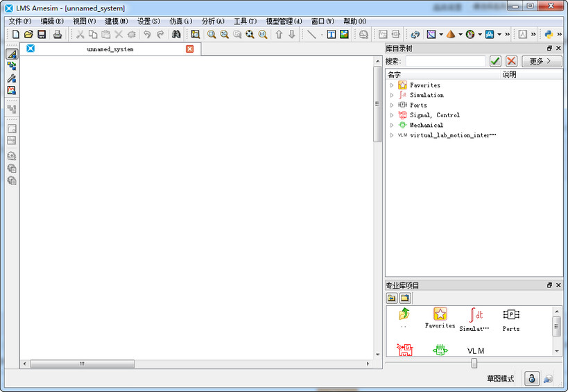Select Parameter mode wrench icon
The height and width of the screenshot is (392, 568).
coord(12,78)
